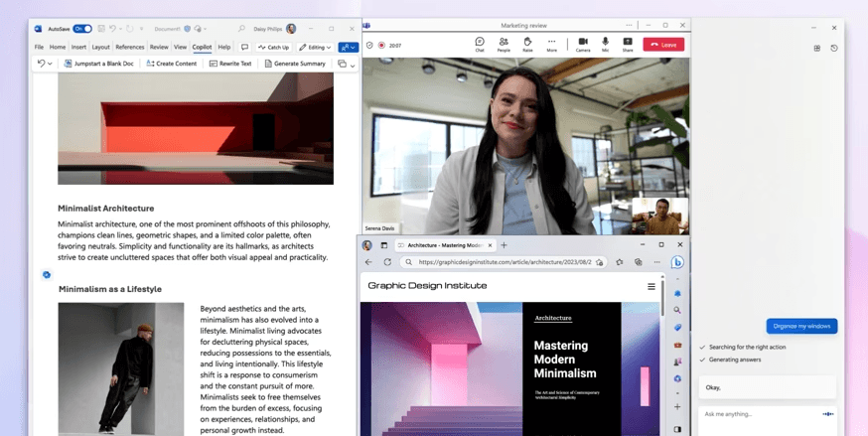
Task: Open Edge Settings and more ellipsis
Action: (x=657, y=262)
